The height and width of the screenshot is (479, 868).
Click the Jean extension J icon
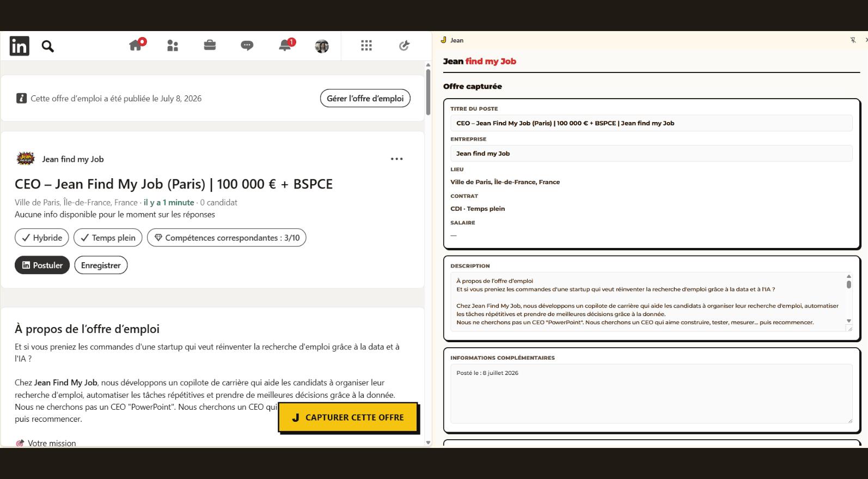coord(444,40)
